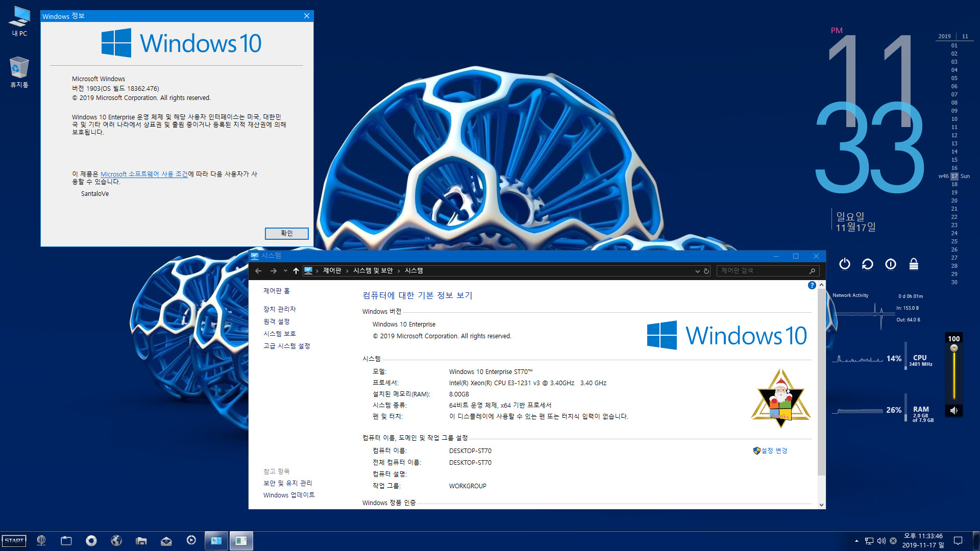Viewport: 980px width, 551px height.
Task: Click the 확인 button in Windows 정보
Action: 286,233
